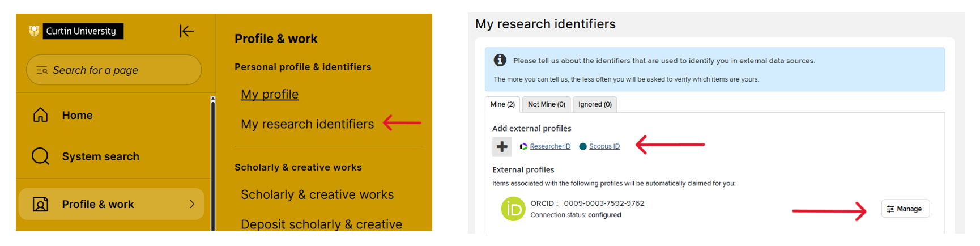Expand the Profile & work chevron
This screenshot has width=980, height=246.
tap(192, 204)
